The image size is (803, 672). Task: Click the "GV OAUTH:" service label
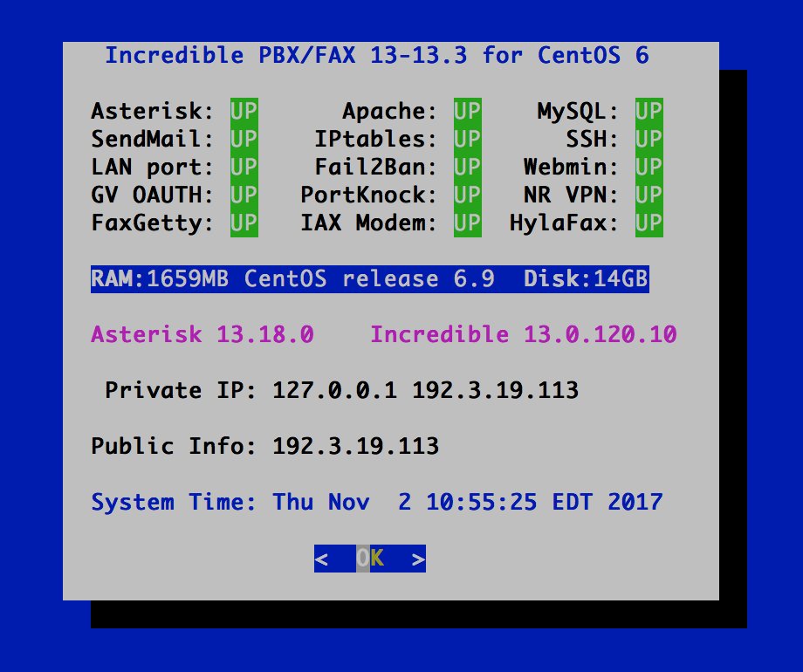[153, 195]
